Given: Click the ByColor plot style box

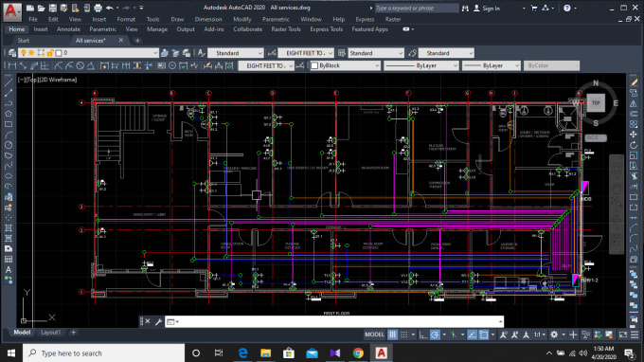Looking at the screenshot, I should (551, 65).
